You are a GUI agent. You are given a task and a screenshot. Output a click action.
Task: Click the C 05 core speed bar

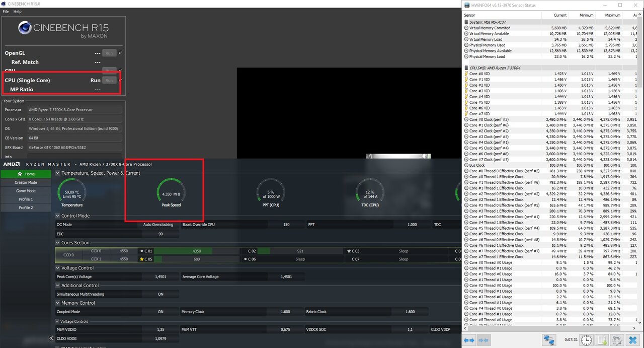(x=197, y=259)
